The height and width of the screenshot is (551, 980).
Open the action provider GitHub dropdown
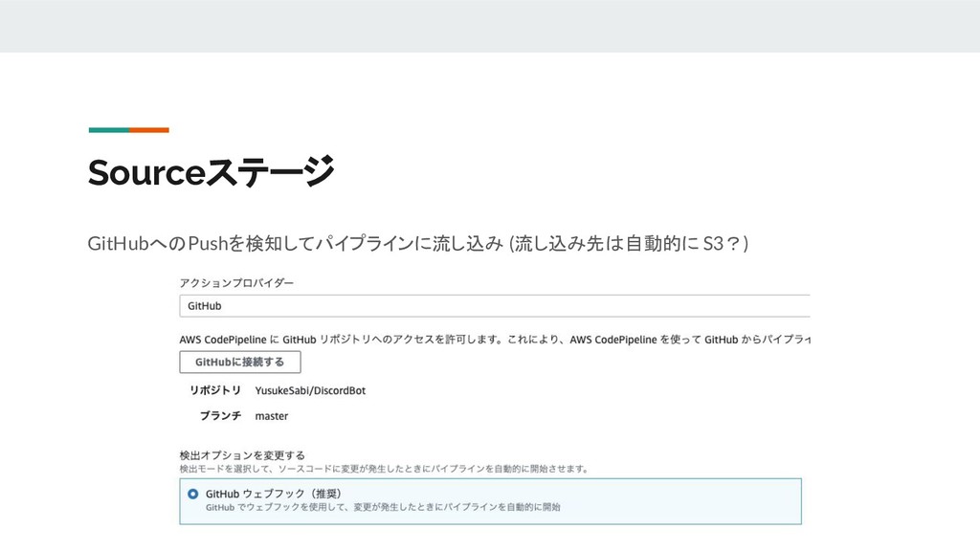(495, 306)
